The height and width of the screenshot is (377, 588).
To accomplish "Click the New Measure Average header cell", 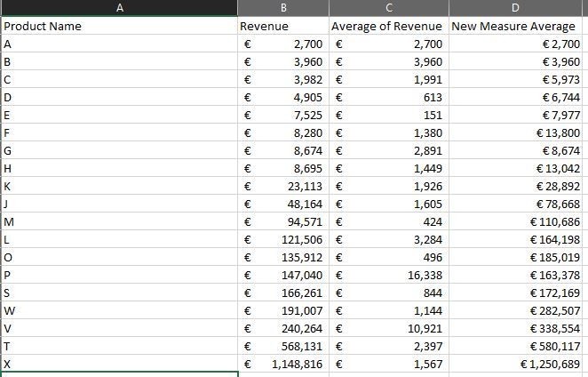I will (x=515, y=26).
